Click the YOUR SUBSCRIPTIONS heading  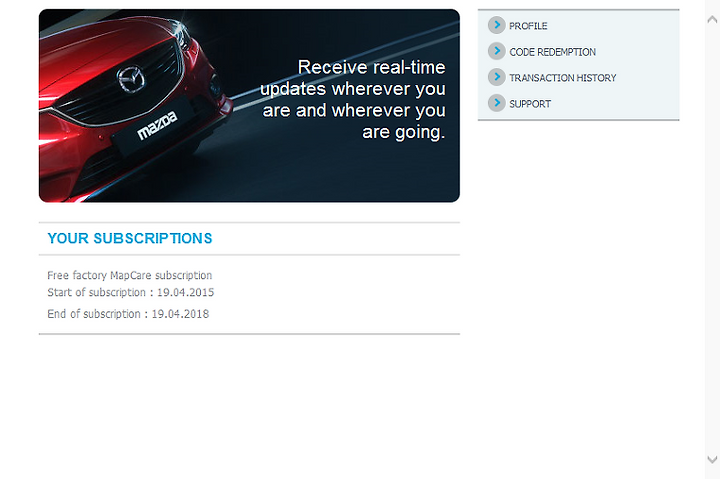pyautogui.click(x=130, y=238)
